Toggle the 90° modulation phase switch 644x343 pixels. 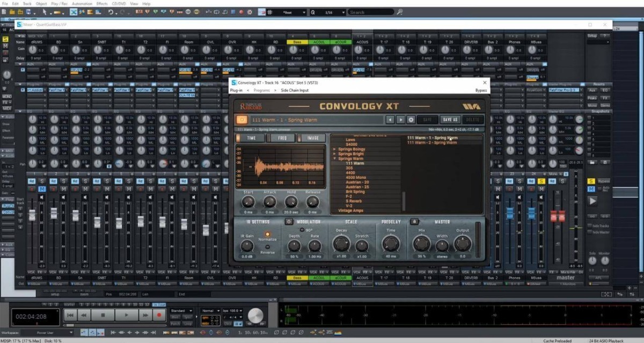point(302,230)
